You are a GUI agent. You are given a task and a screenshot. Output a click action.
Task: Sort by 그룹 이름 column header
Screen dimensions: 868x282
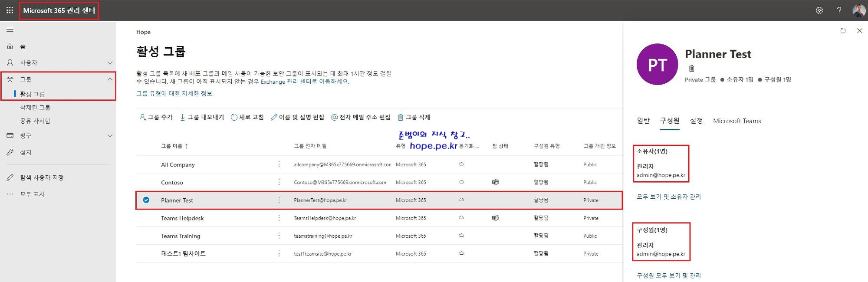point(174,146)
